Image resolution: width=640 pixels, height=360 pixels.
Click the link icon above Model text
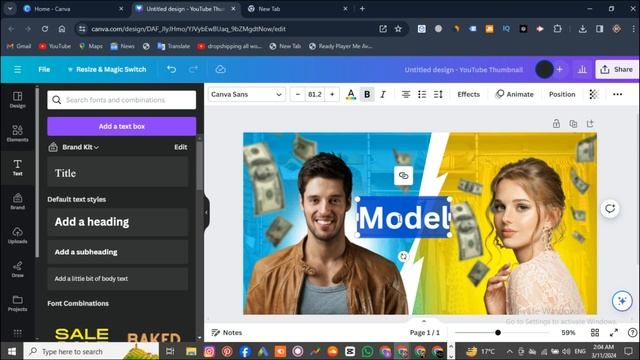[x=403, y=176]
